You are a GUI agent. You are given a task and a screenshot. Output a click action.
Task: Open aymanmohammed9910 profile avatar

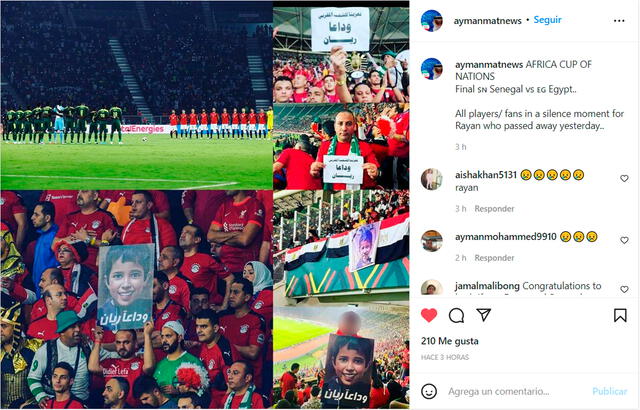click(x=431, y=241)
